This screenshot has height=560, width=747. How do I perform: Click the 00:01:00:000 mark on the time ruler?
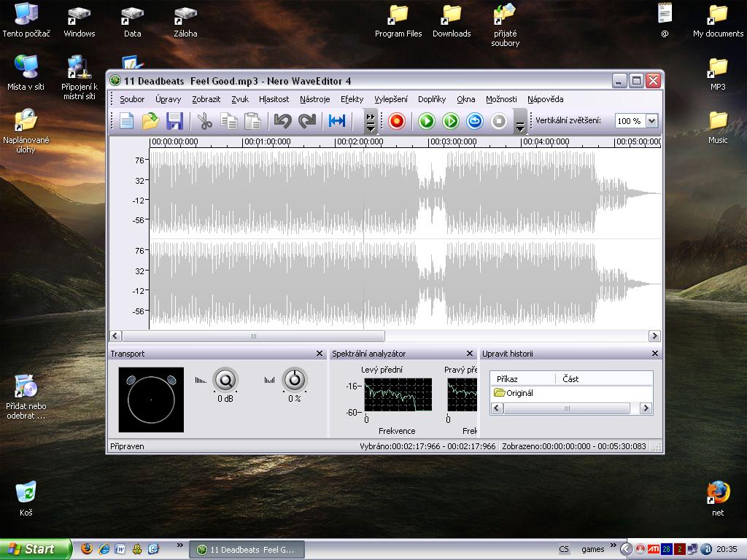click(x=267, y=141)
